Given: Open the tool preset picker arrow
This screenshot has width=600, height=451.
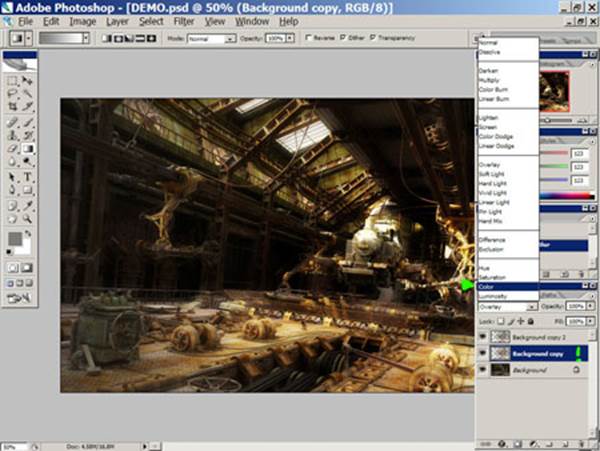Looking at the screenshot, I should 28,38.
